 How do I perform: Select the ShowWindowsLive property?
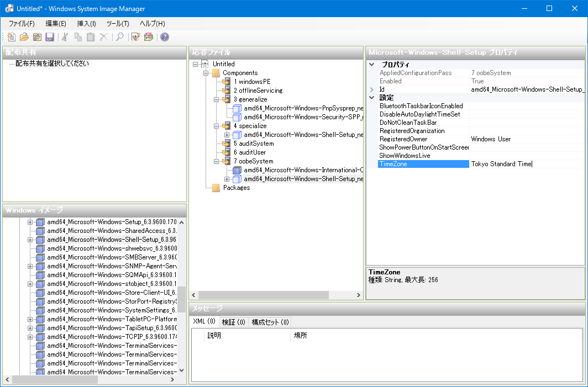(x=405, y=156)
